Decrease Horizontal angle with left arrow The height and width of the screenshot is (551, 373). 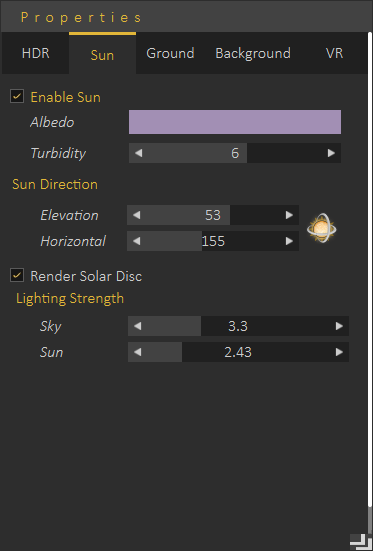tap(137, 241)
